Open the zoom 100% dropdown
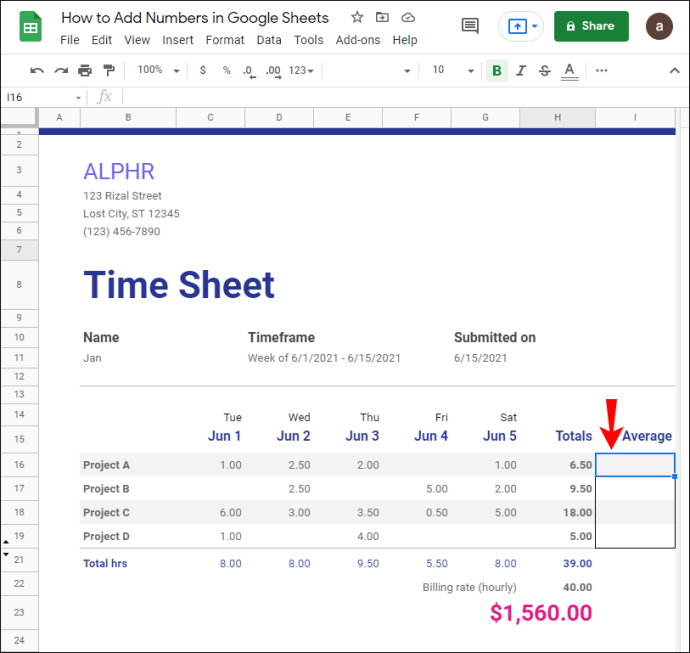 pos(158,70)
